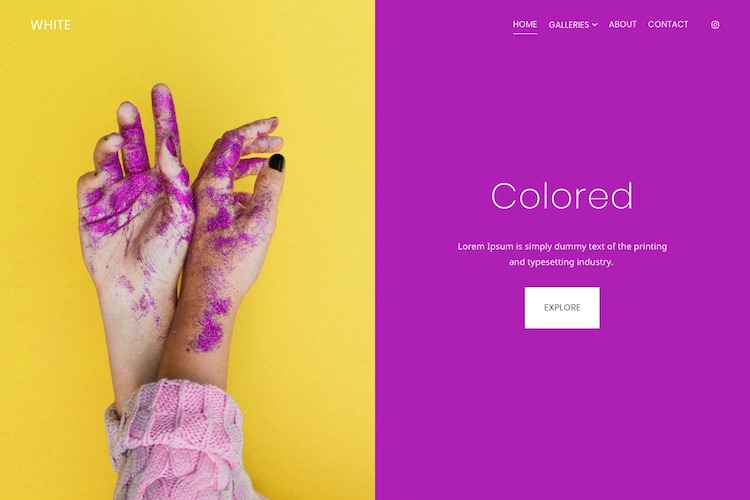Click the Lorem Ipsum description paragraph
The height and width of the screenshot is (500, 750).
pyautogui.click(x=562, y=254)
